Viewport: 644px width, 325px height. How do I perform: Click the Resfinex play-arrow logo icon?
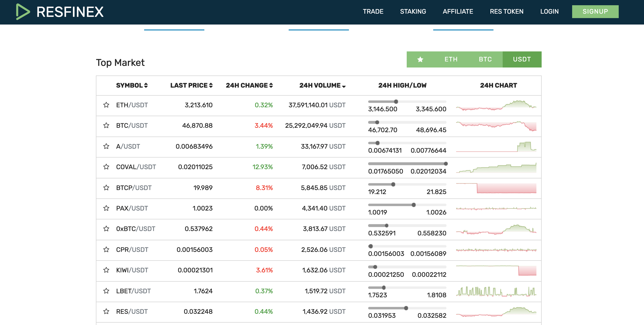[x=23, y=12]
